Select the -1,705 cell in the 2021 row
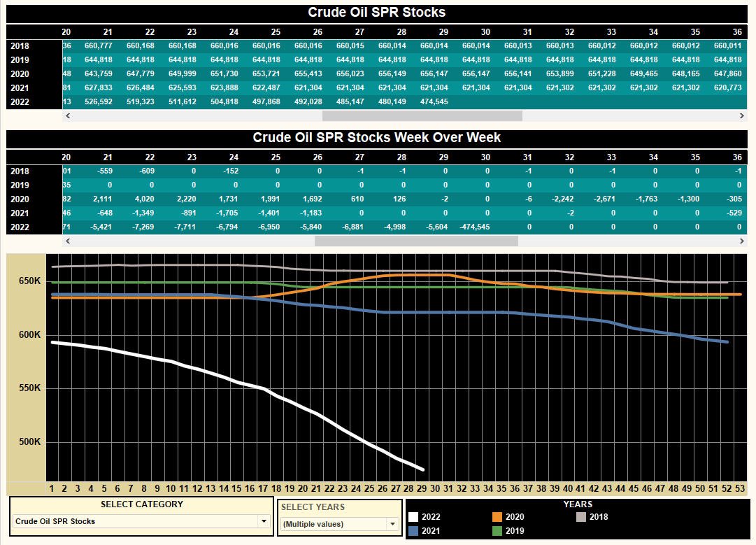 pyautogui.click(x=227, y=213)
